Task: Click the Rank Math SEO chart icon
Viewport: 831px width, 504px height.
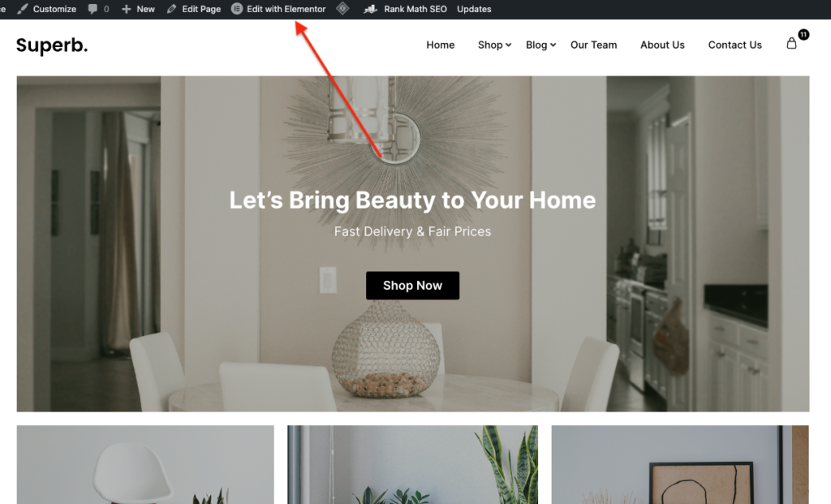Action: (x=370, y=9)
